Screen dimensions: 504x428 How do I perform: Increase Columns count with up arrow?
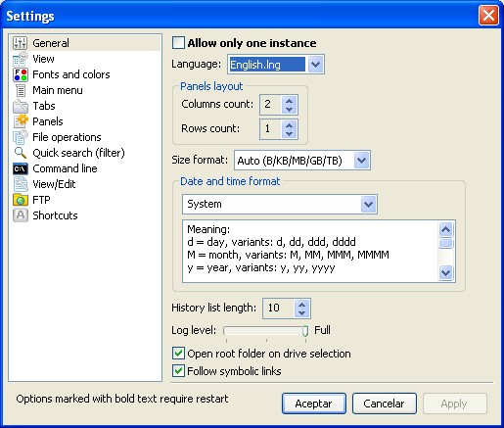(289, 101)
